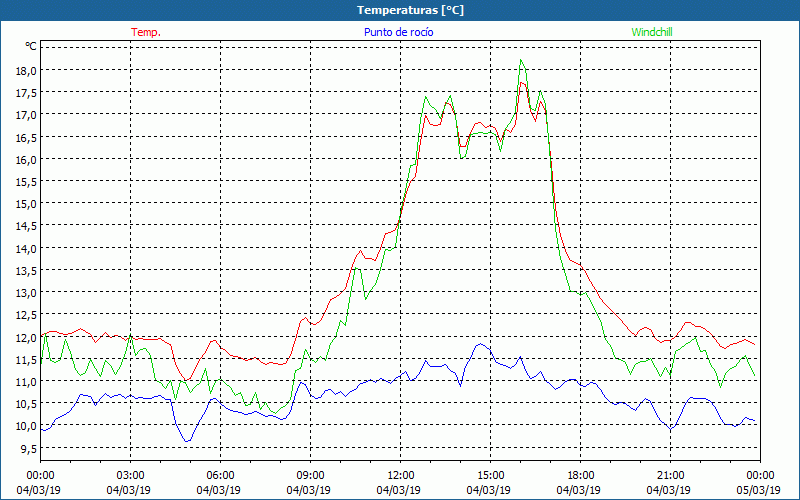The width and height of the screenshot is (800, 500).
Task: Click the 16,0 y-axis value
Action: tap(26, 160)
